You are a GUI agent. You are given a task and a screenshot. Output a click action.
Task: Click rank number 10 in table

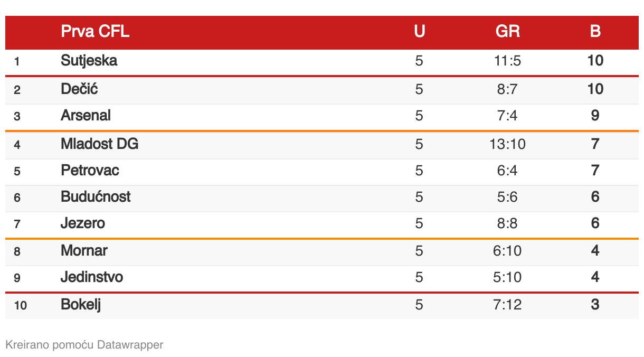[21, 305]
